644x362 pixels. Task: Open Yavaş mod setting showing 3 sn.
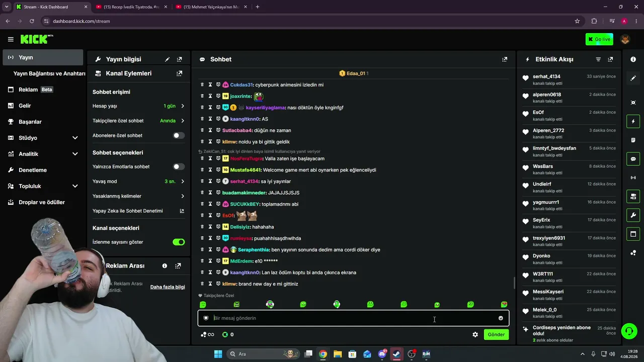click(138, 181)
